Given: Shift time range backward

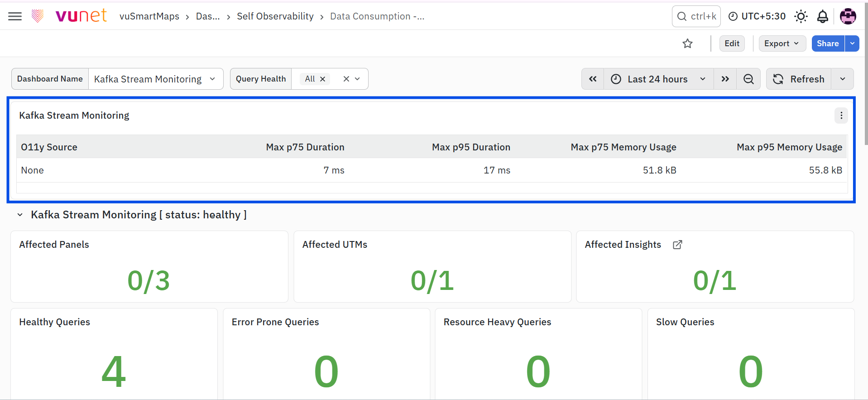Looking at the screenshot, I should point(593,79).
